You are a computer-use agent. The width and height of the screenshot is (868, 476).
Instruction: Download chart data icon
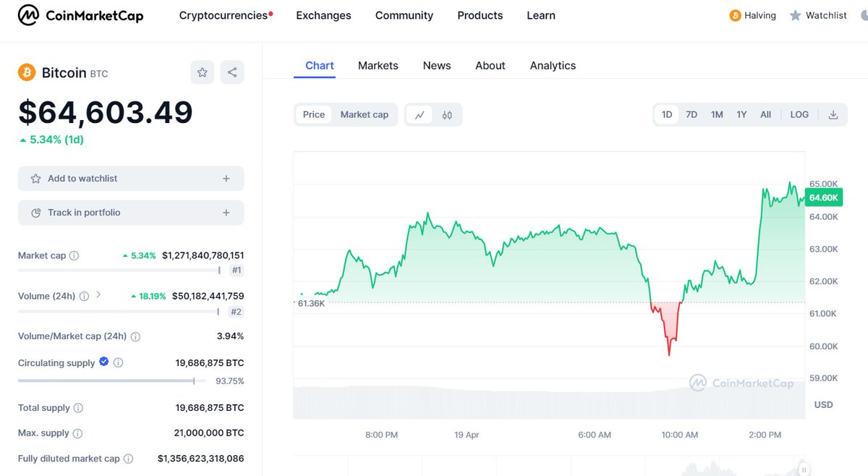tap(833, 114)
